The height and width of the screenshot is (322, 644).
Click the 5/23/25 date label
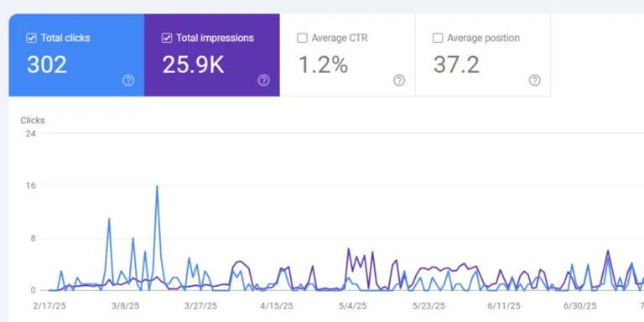pyautogui.click(x=428, y=306)
